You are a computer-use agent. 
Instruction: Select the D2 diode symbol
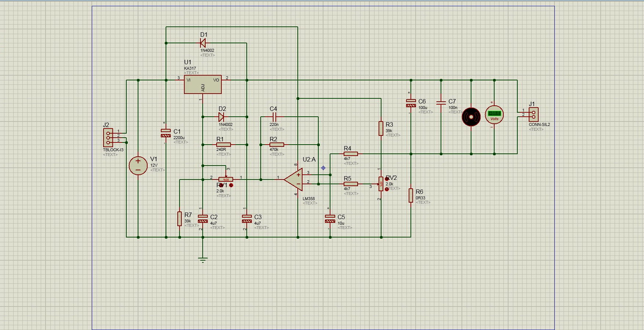221,117
